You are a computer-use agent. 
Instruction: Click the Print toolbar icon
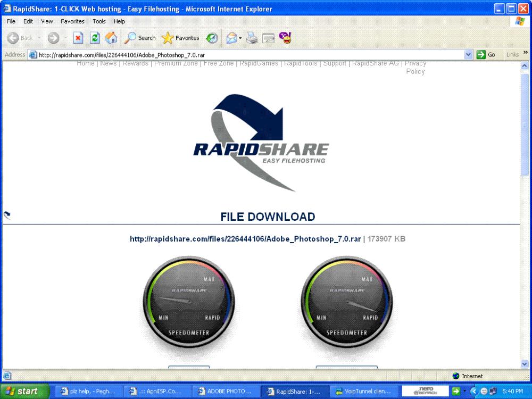click(252, 38)
